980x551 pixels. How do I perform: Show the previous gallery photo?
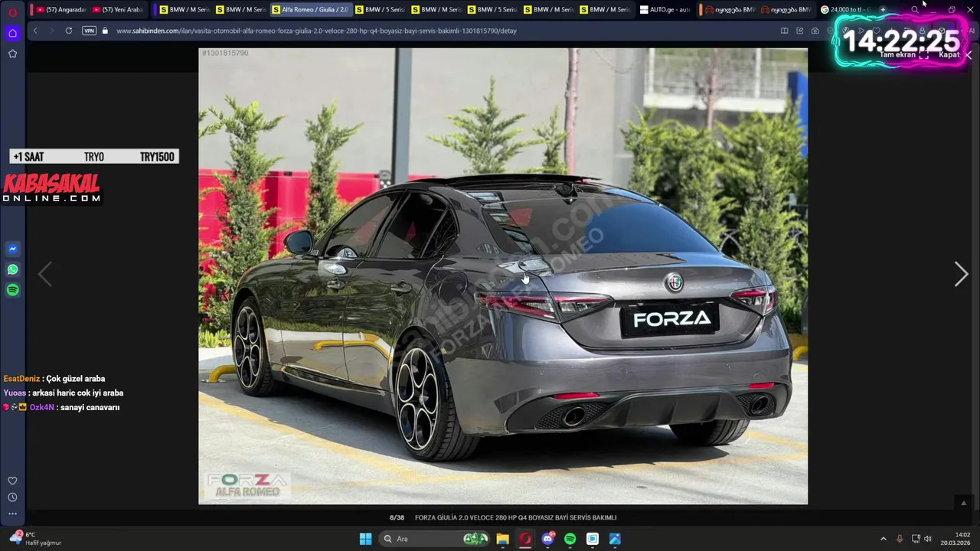coord(45,274)
